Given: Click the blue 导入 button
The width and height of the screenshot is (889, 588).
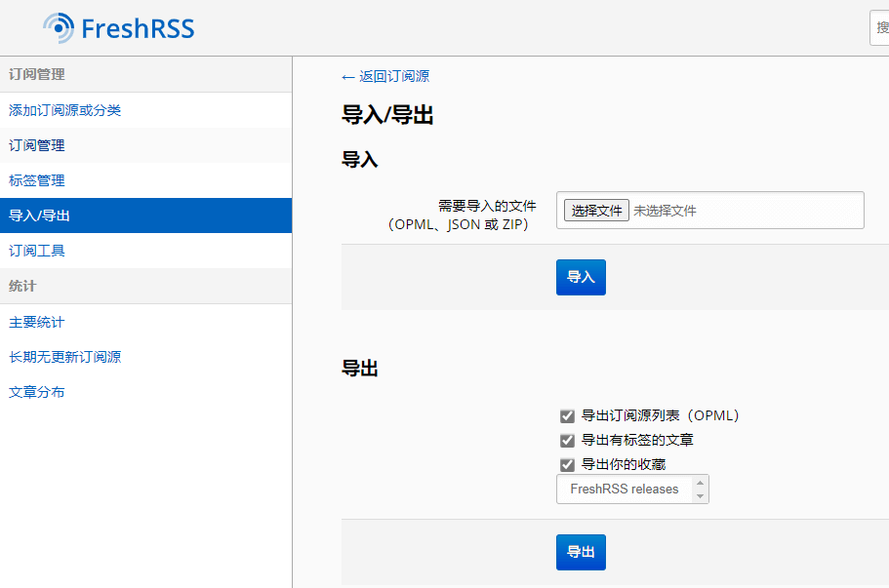Looking at the screenshot, I should pos(581,277).
